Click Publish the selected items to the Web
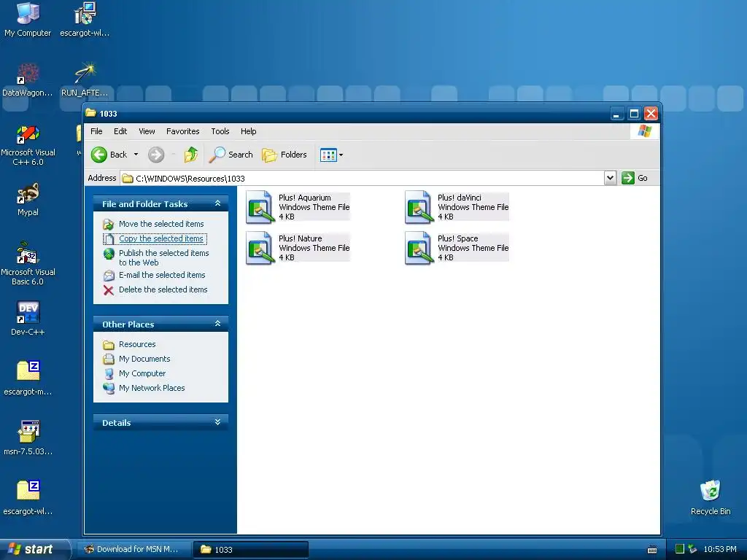Image resolution: width=747 pixels, height=560 pixels. point(163,257)
